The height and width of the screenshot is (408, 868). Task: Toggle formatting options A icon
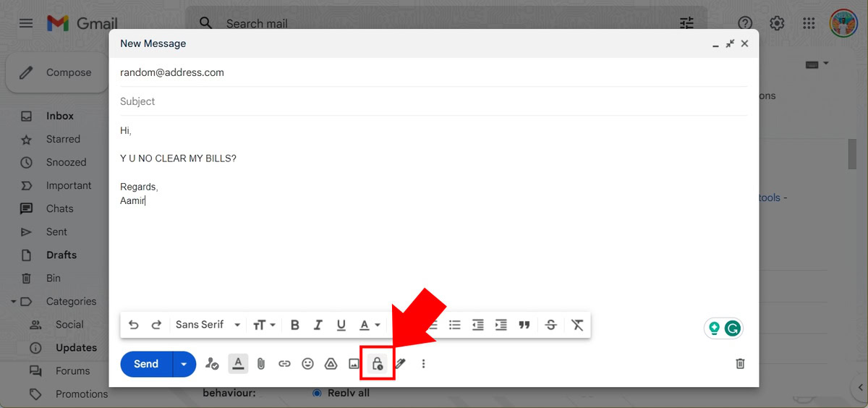click(238, 363)
